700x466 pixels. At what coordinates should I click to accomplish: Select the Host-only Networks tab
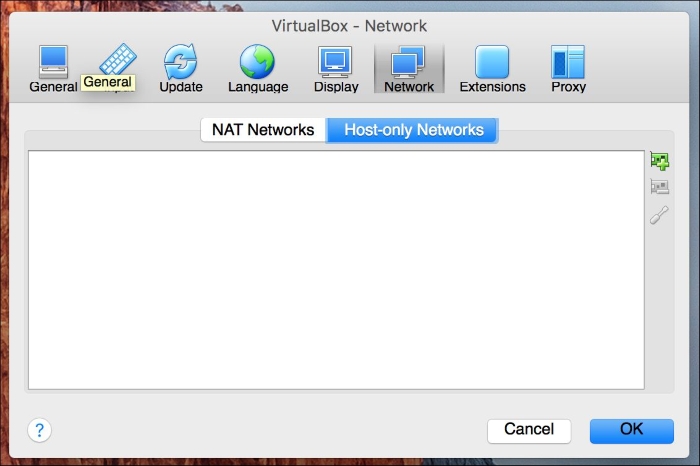click(413, 130)
